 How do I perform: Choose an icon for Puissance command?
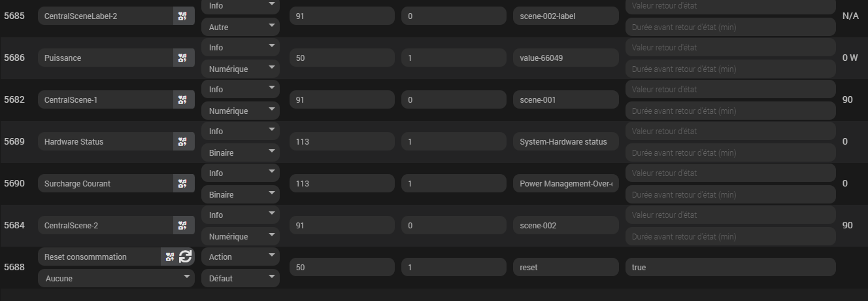[183, 58]
